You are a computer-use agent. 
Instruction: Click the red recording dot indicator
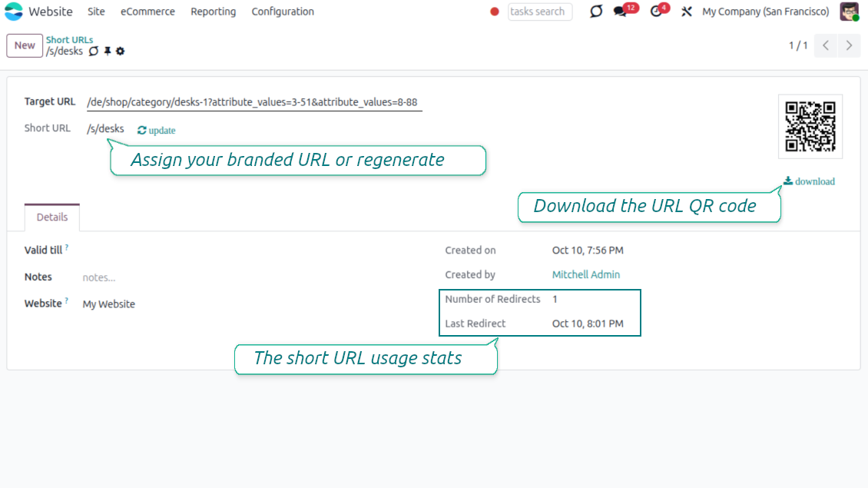495,12
